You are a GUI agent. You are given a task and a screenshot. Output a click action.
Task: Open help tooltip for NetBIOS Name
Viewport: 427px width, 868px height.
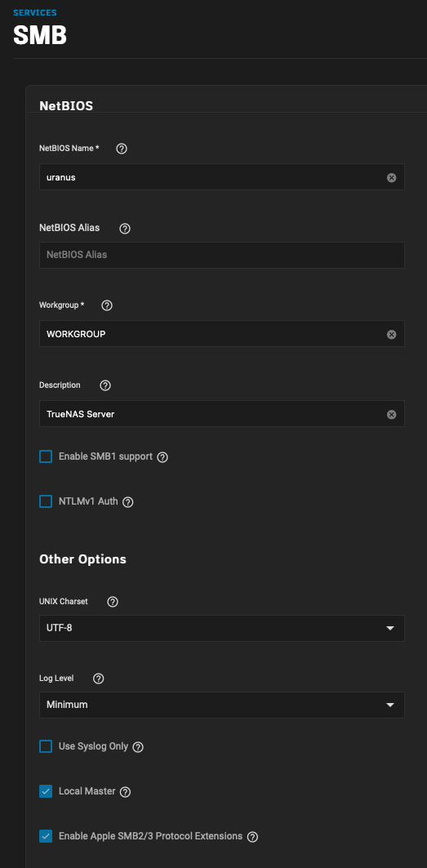point(122,149)
